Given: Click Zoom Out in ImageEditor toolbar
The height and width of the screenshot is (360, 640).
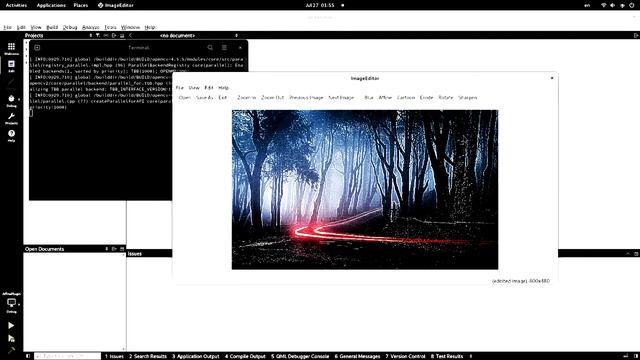Looking at the screenshot, I should [x=272, y=98].
